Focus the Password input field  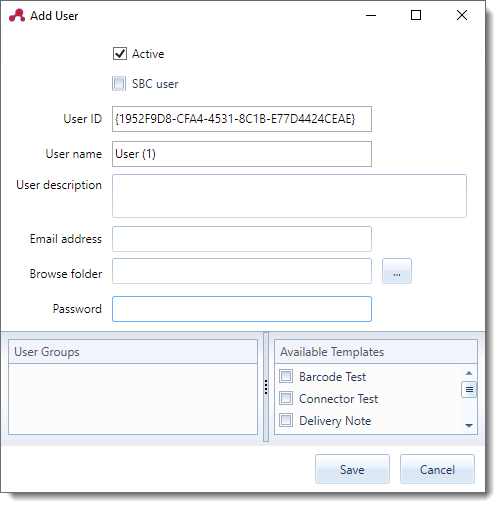pos(242,309)
